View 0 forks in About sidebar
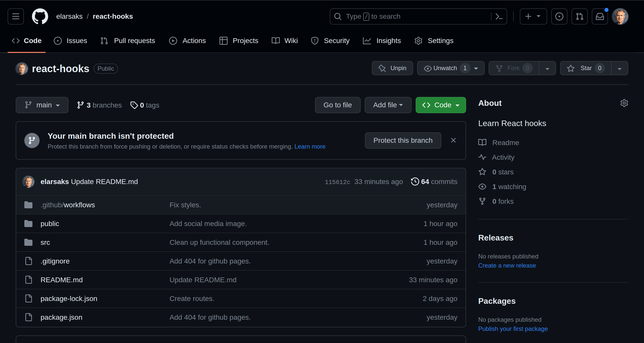This screenshot has width=644, height=343. pos(496,201)
